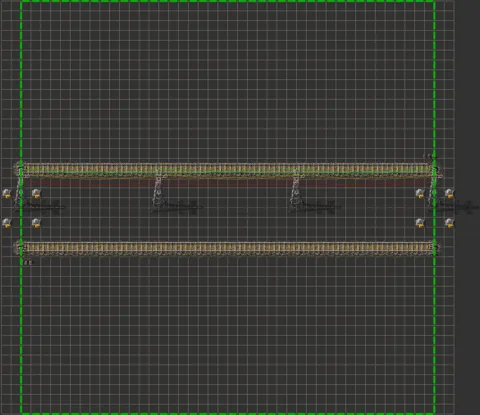The width and height of the screenshot is (480, 415).
Task: Select the upper lamp outside the left border
Action: click(7, 193)
